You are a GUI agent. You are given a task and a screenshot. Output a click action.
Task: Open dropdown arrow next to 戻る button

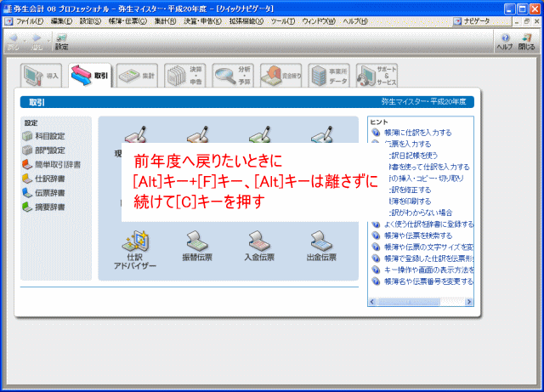tap(25, 41)
